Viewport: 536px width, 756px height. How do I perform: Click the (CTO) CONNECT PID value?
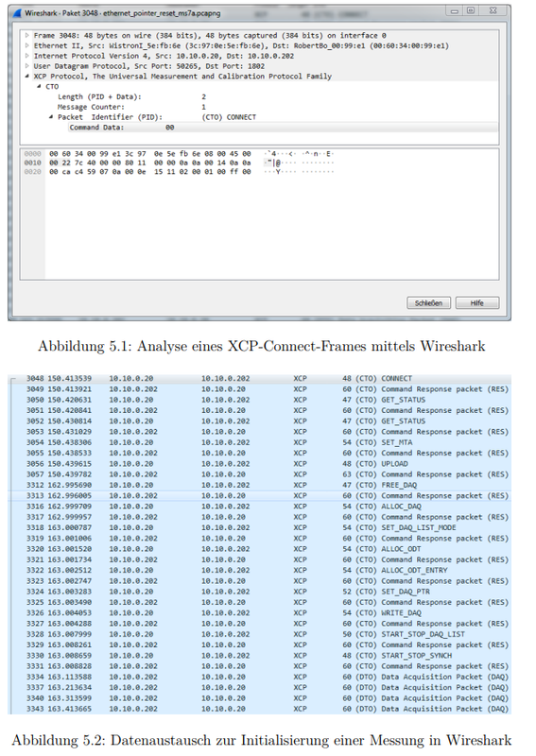[x=229, y=116]
